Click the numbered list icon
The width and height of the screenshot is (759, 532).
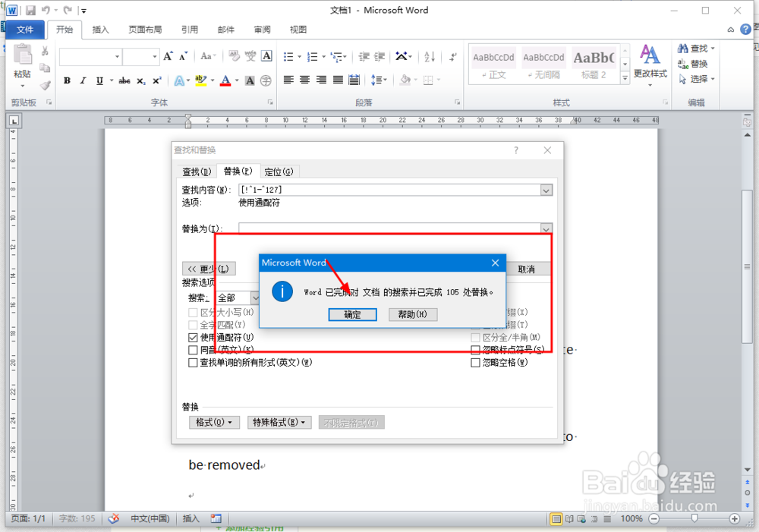coord(313,57)
